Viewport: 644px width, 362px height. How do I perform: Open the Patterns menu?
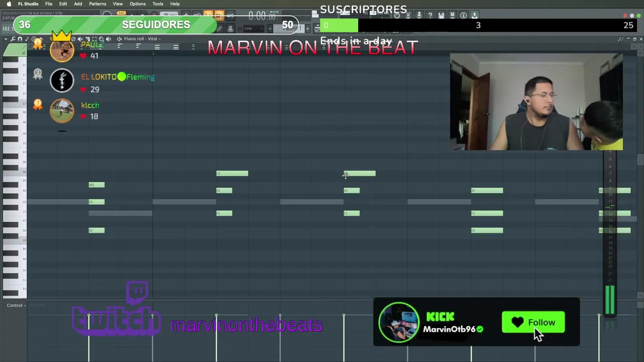pos(98,4)
